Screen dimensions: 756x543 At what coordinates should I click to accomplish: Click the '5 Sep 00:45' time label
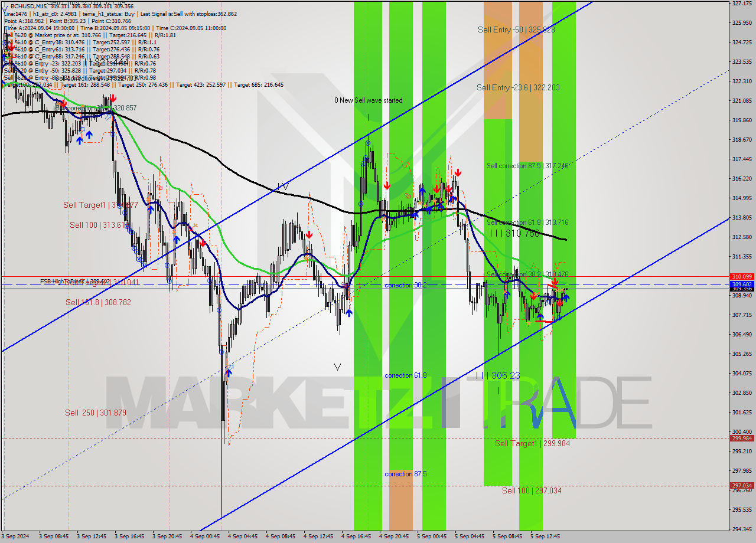(432, 537)
